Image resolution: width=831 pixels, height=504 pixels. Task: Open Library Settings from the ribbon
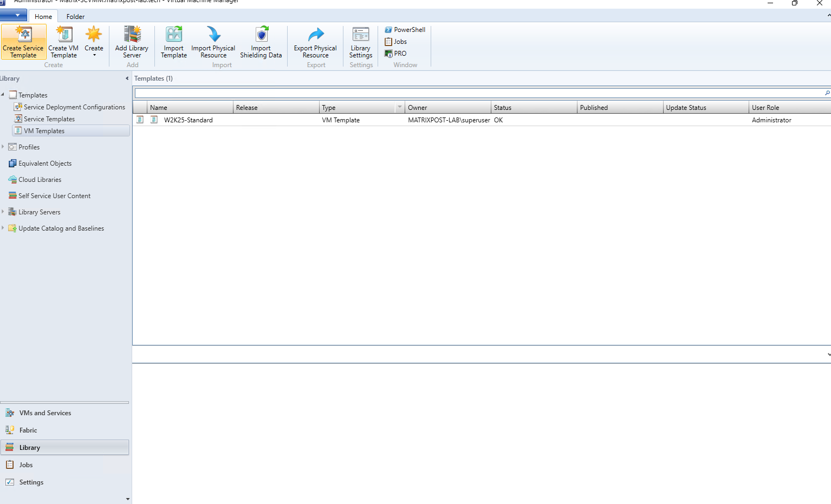[361, 42]
